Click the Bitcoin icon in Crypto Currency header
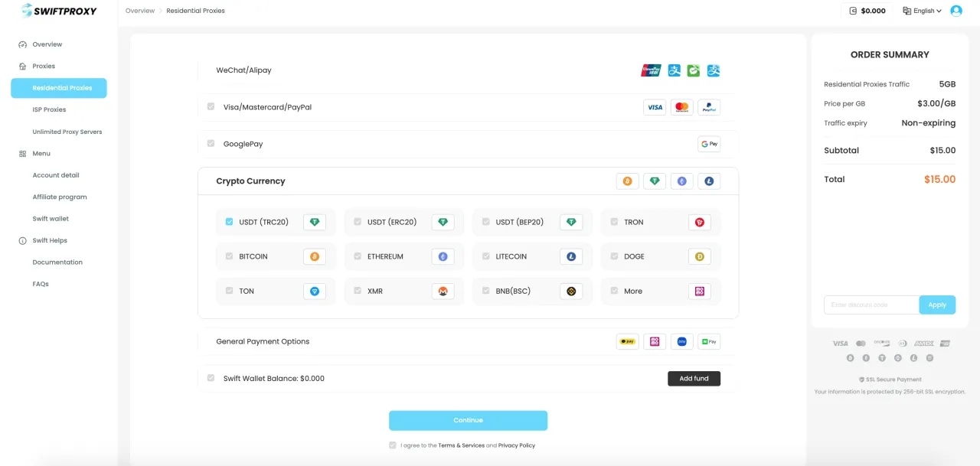The image size is (980, 466). point(627,181)
